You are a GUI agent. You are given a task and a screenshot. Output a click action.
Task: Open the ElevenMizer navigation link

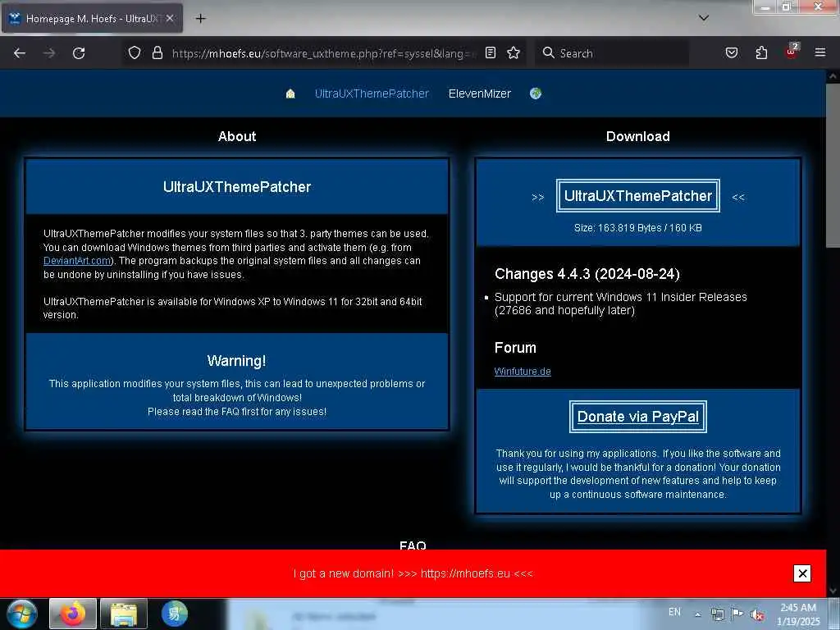pyautogui.click(x=479, y=94)
